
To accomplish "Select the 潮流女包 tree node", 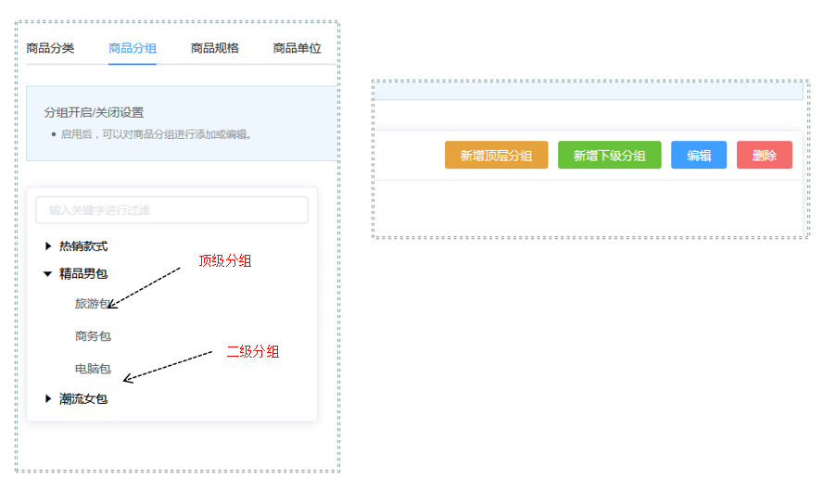I will [83, 399].
